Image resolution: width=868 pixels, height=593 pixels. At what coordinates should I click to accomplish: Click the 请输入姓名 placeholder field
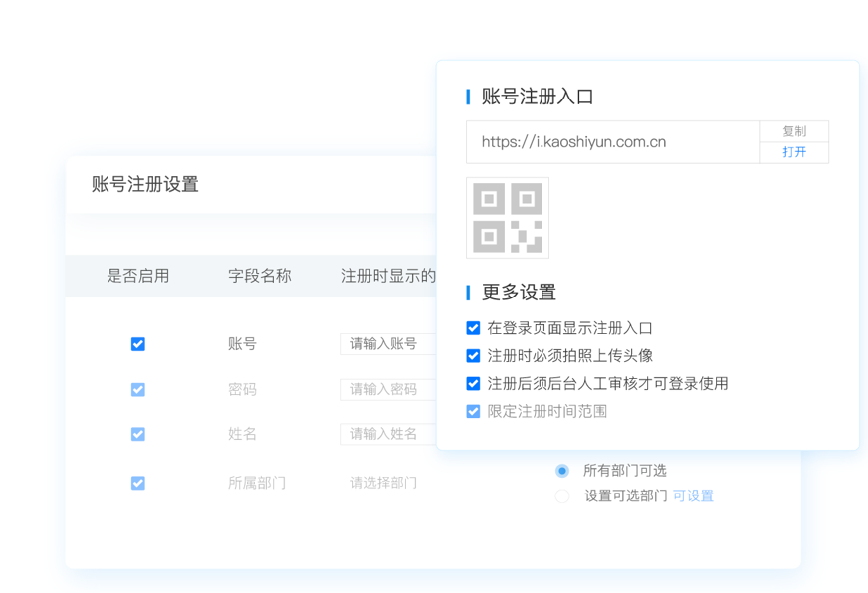coord(387,434)
